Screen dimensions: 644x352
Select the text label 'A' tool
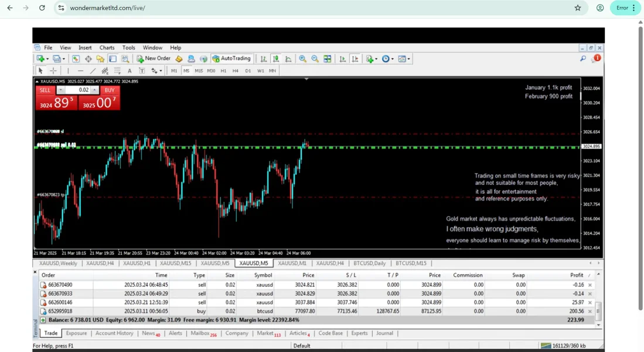click(130, 70)
